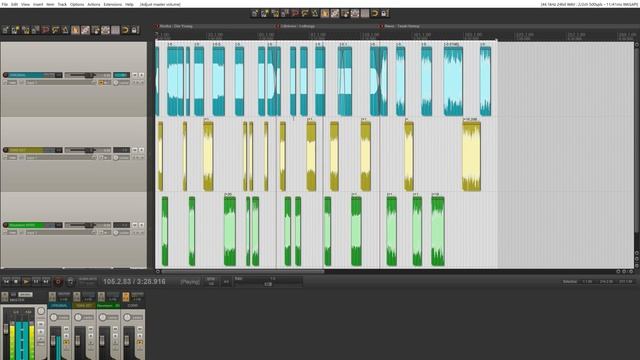Open the Actions menu

(93, 4)
